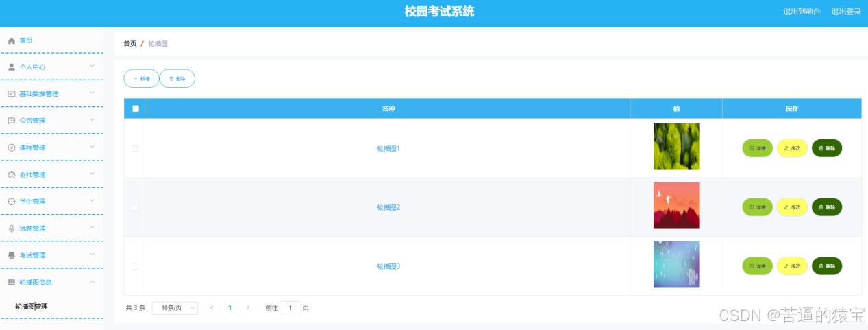Click the 轮播图1 name cell
Image resolution: width=868 pixels, height=330 pixels.
(388, 148)
